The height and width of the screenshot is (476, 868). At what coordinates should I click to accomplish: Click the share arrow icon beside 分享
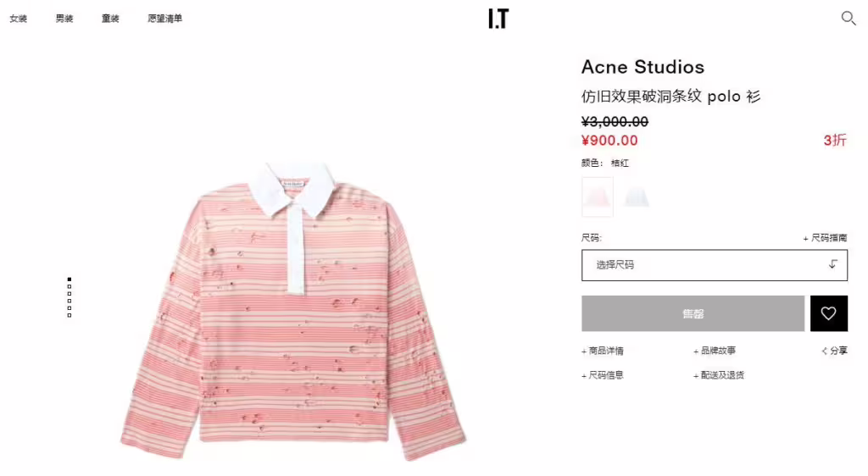(824, 351)
